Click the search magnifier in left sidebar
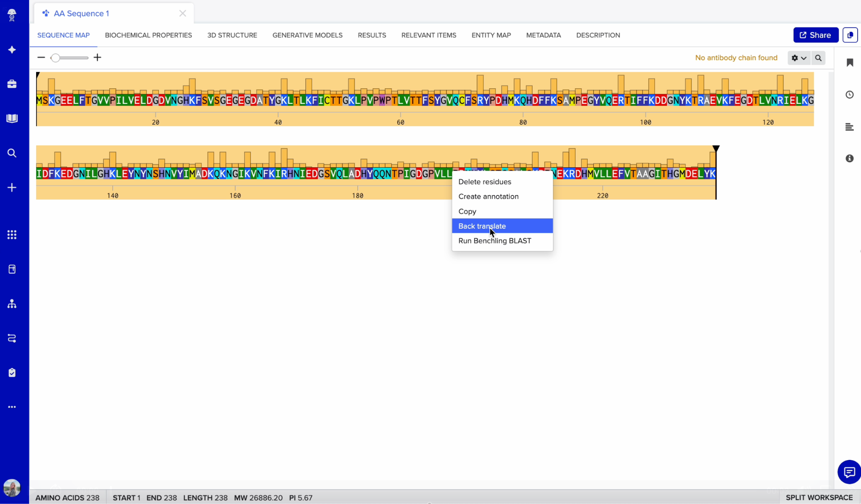The image size is (861, 504). pos(12,153)
